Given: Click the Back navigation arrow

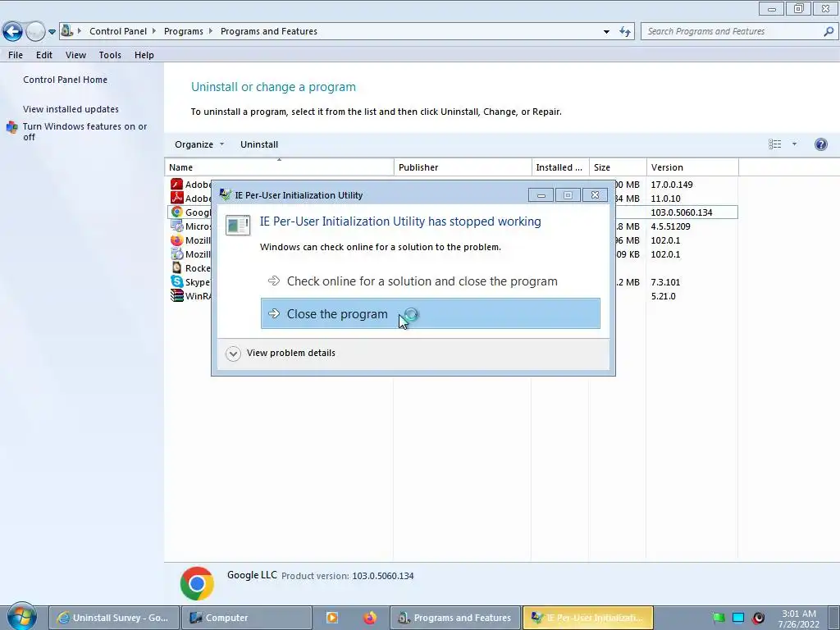Looking at the screenshot, I should coord(12,32).
